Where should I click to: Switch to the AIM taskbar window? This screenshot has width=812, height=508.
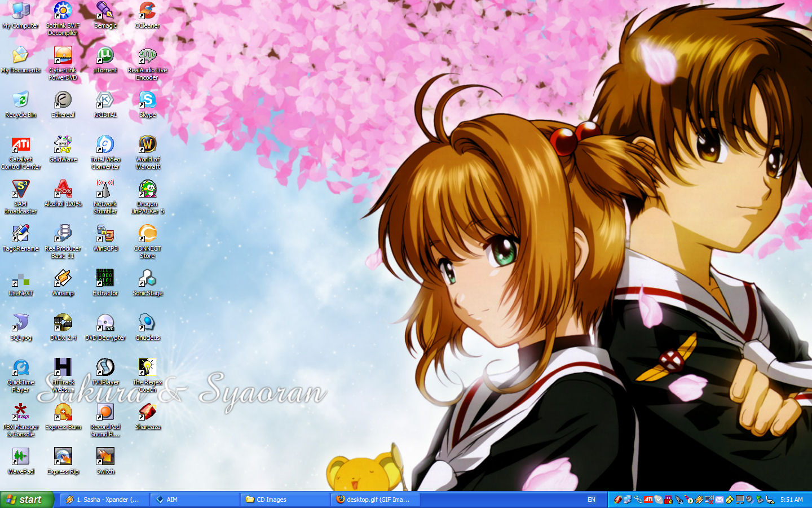tap(195, 500)
